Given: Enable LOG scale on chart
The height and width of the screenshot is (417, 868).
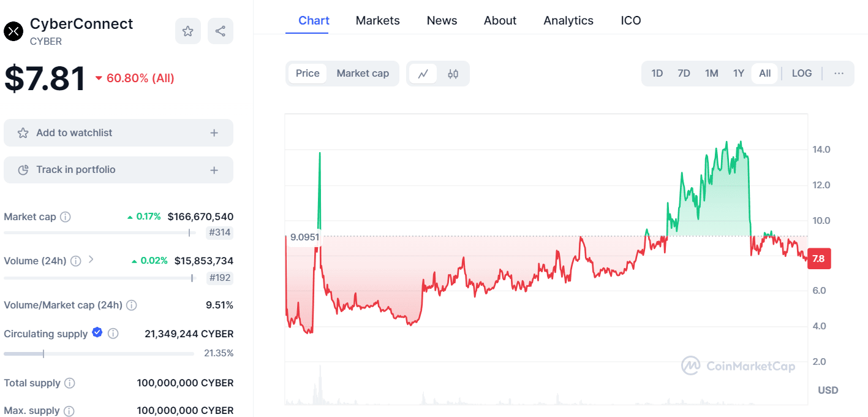Looking at the screenshot, I should pyautogui.click(x=802, y=74).
